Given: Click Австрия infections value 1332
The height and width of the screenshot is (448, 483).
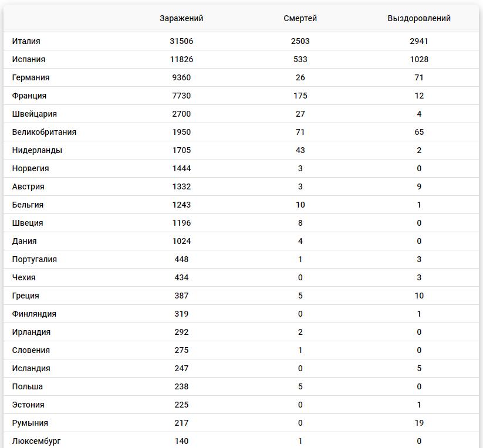Looking at the screenshot, I should (181, 186).
